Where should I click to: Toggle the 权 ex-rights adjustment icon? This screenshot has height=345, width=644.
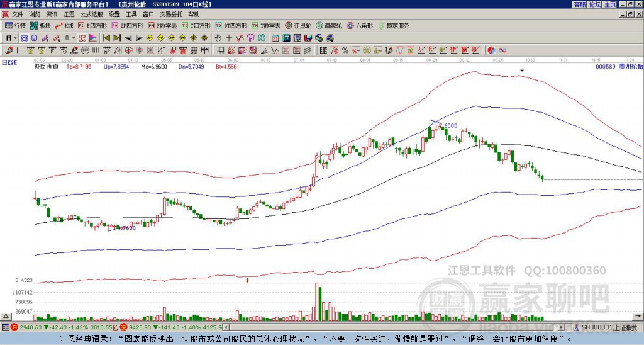coord(82,38)
